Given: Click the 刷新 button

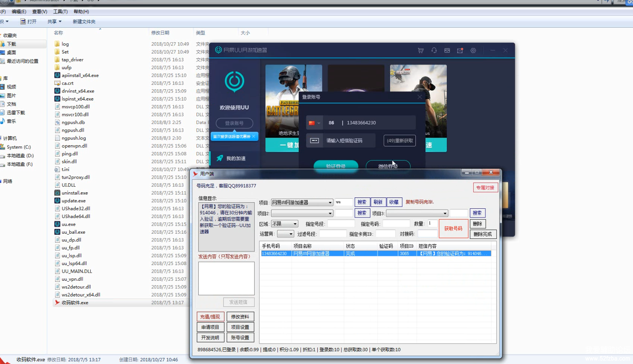Looking at the screenshot, I should tap(378, 202).
